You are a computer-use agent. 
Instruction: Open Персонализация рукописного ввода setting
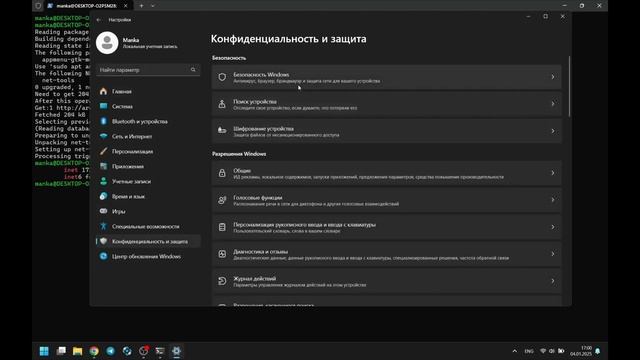(x=386, y=227)
